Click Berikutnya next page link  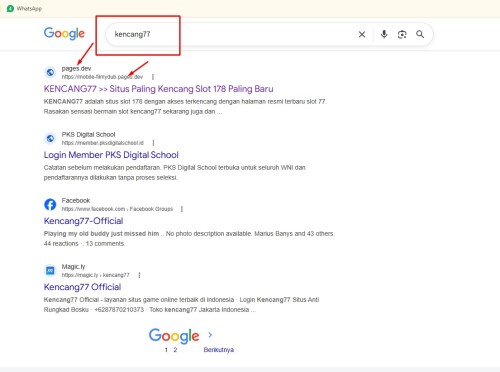(x=219, y=350)
